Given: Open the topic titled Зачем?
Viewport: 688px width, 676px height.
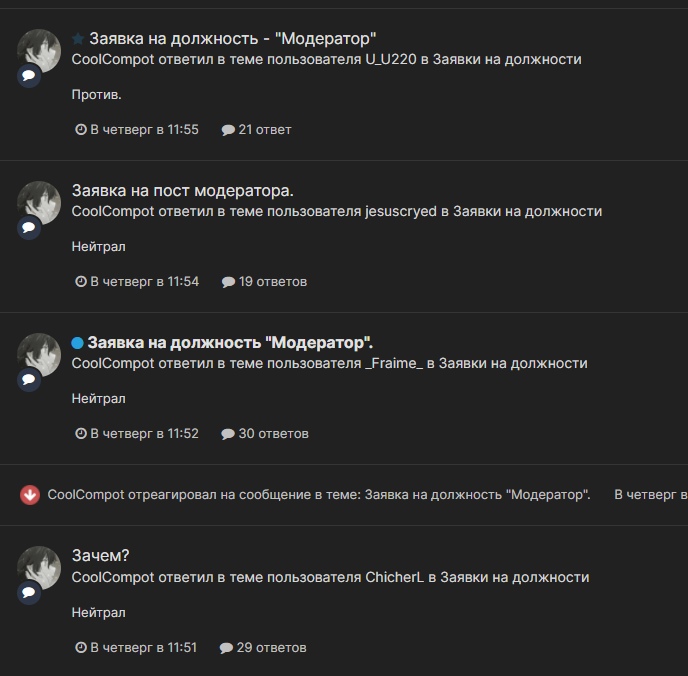Looking at the screenshot, I should pos(100,556).
